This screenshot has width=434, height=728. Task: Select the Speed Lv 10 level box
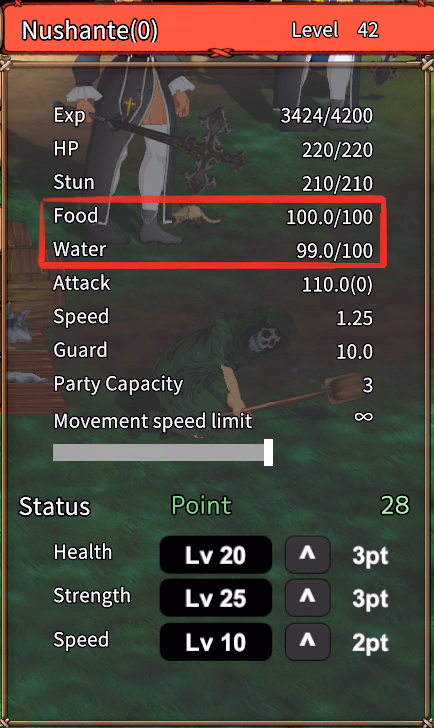(216, 642)
